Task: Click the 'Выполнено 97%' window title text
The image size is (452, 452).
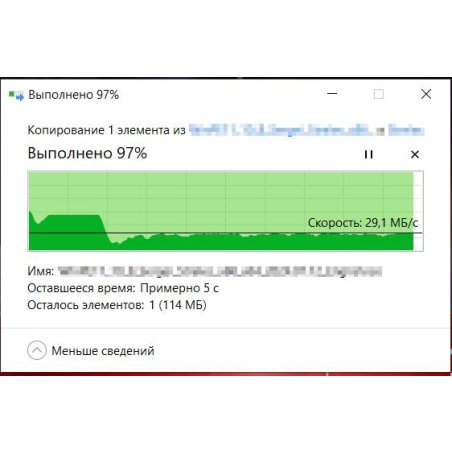Action: [x=74, y=95]
